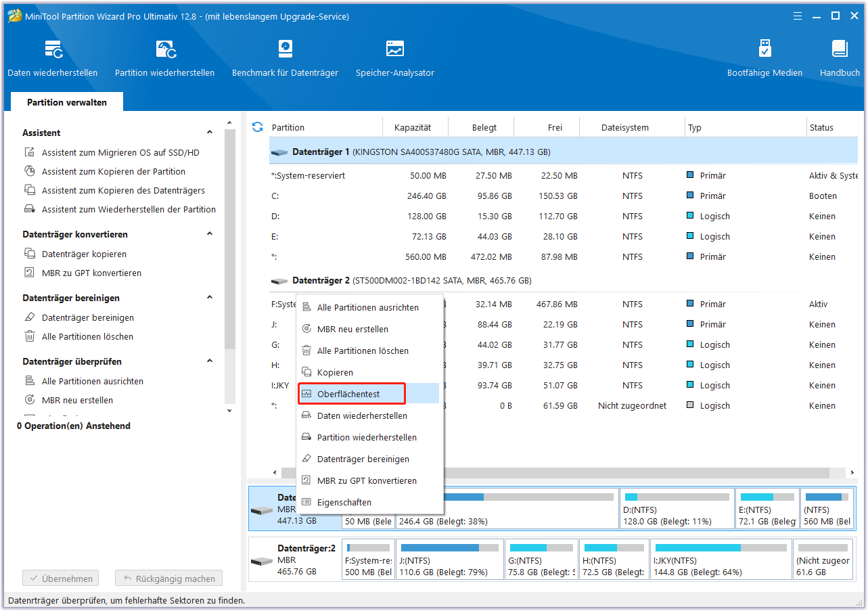Click horizontal scrollbar left arrow of partition list
The image size is (868, 611).
[274, 472]
